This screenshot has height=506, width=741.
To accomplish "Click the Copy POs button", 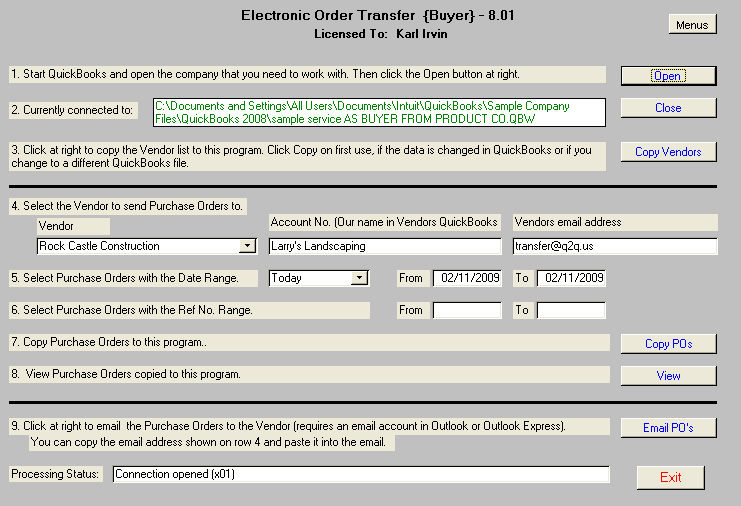I will pyautogui.click(x=668, y=344).
